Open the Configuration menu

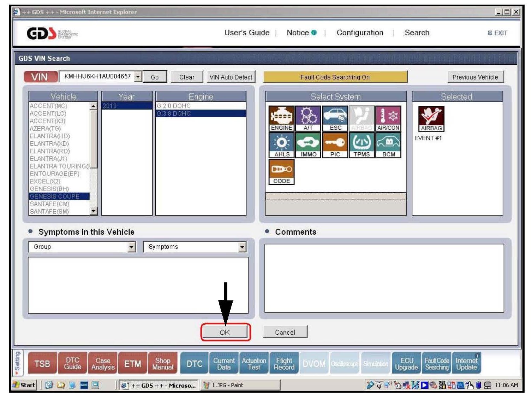[x=359, y=33]
